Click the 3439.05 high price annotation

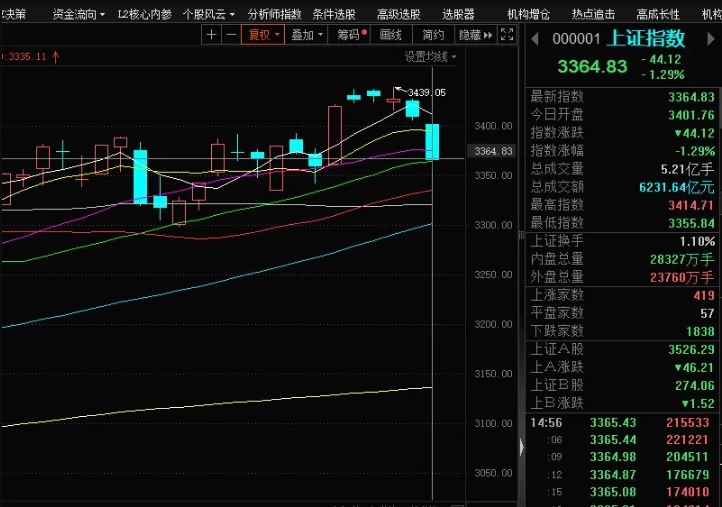tap(427, 93)
